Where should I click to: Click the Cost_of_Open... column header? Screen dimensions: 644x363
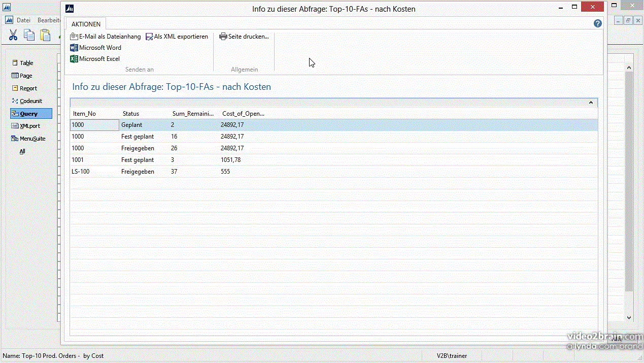[x=244, y=114]
